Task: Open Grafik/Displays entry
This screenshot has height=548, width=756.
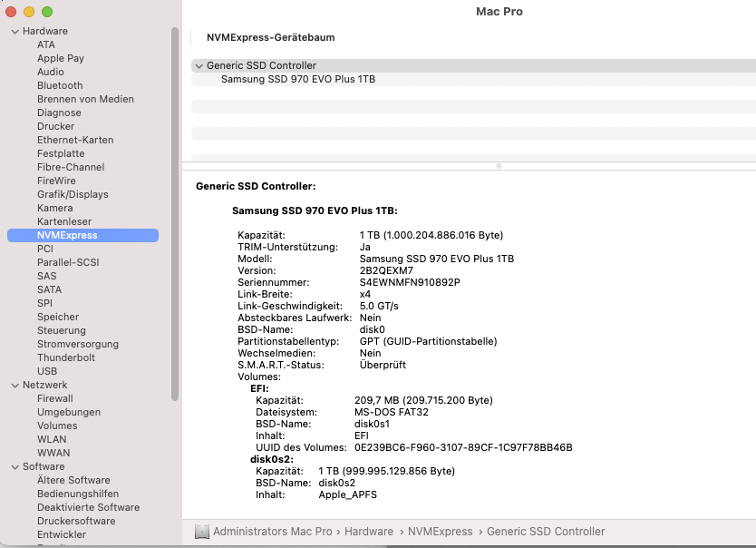Action: coord(73,194)
